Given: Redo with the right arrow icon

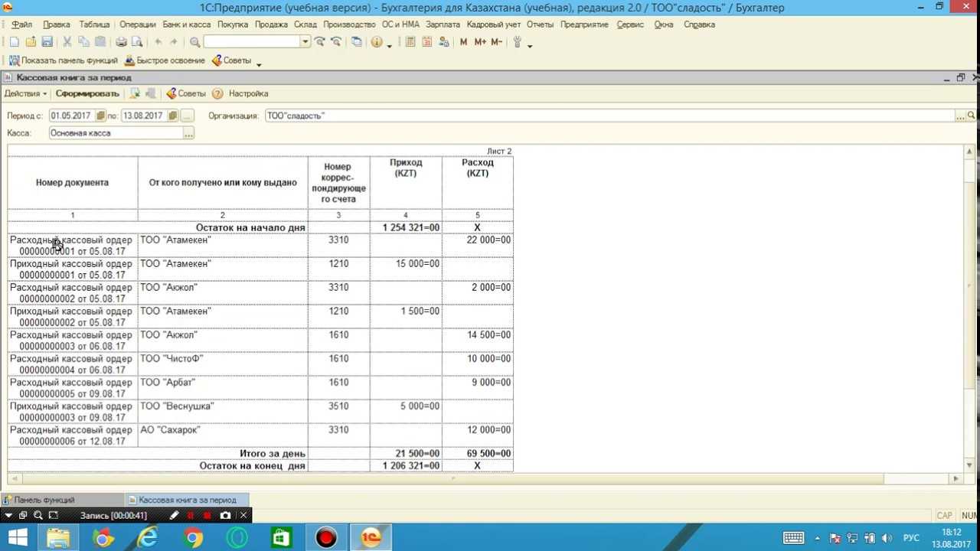Looking at the screenshot, I should 174,42.
